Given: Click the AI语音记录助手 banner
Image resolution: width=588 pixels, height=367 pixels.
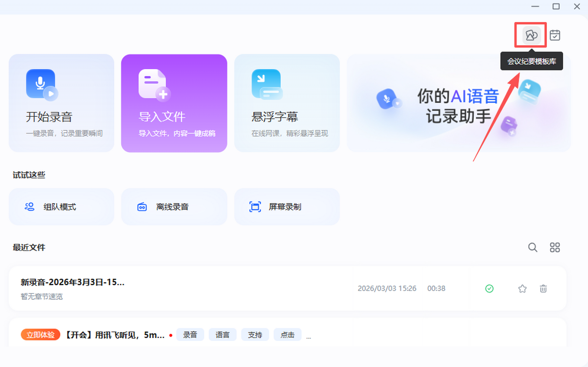Looking at the screenshot, I should (458, 103).
